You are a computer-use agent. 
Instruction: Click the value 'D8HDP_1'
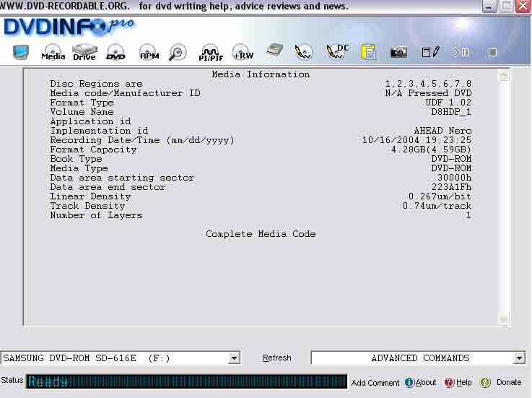(x=451, y=112)
